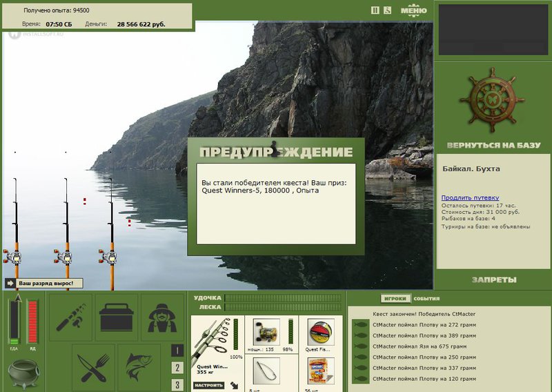Click the НАСТРОИТЬ button

tap(209, 385)
